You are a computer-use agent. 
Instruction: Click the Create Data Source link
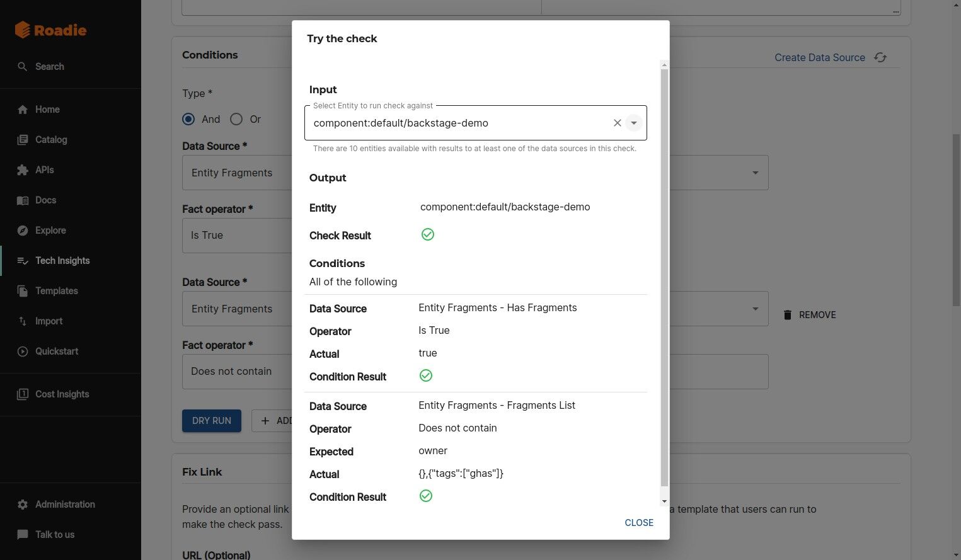[x=819, y=57]
